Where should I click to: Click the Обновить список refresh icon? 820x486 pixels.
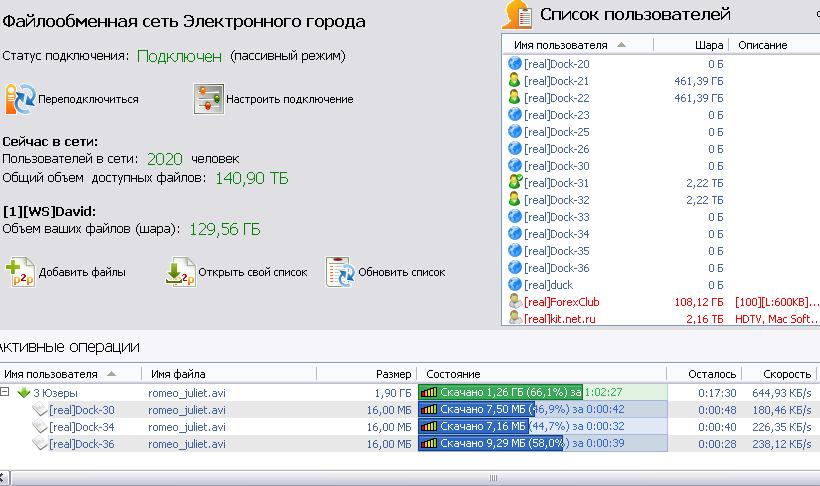341,272
